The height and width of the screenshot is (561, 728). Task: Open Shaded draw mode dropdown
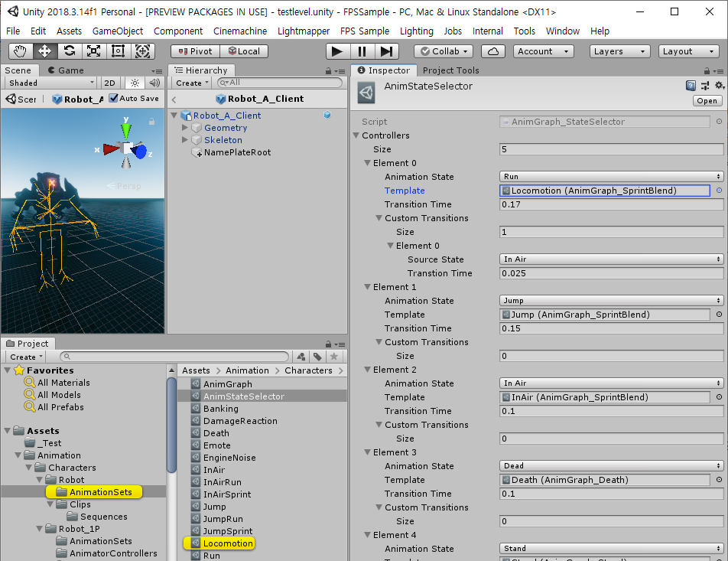51,83
